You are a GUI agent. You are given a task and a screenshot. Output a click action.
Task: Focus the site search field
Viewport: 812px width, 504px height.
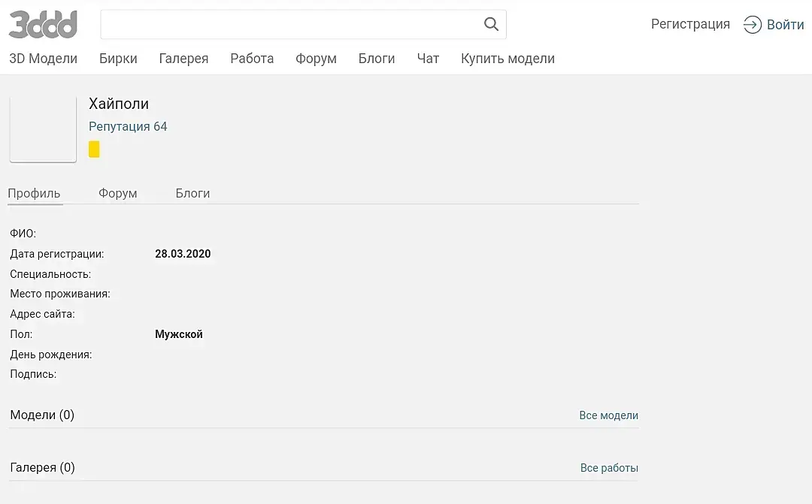tap(289, 24)
